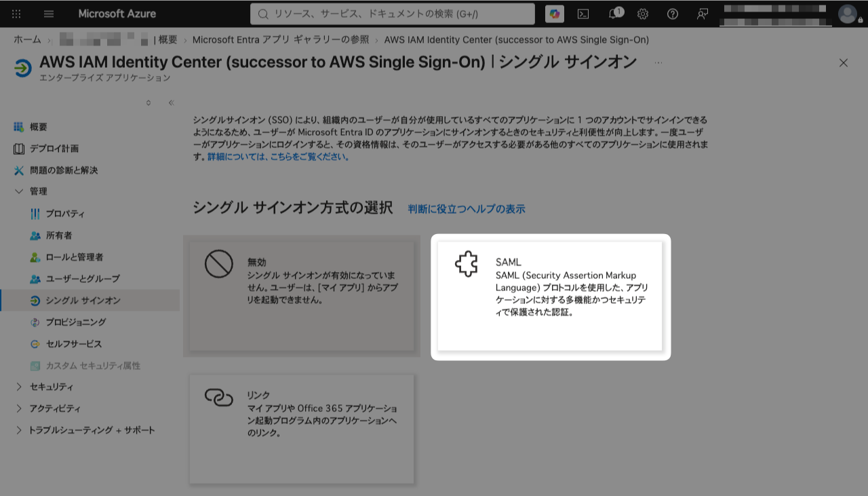Open Microsoft Entra アプリ ギャラリーの参照 breadcrumb
The width and height of the screenshot is (868, 496).
(x=279, y=39)
